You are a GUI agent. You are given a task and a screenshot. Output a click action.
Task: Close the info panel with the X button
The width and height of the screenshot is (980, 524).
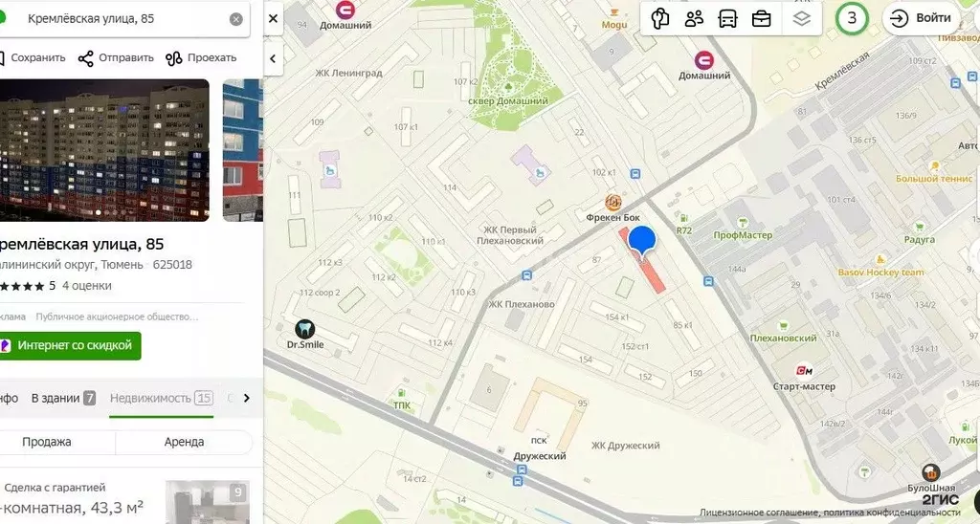click(273, 19)
